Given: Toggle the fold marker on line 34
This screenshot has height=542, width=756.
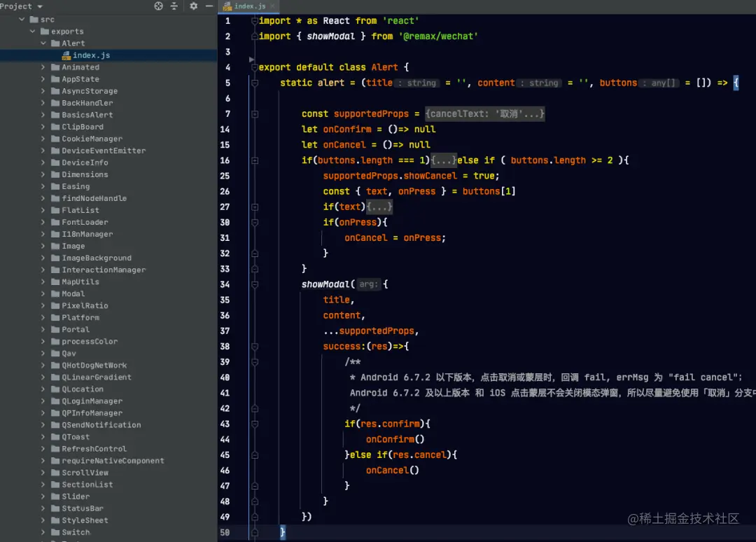Looking at the screenshot, I should click(x=255, y=284).
